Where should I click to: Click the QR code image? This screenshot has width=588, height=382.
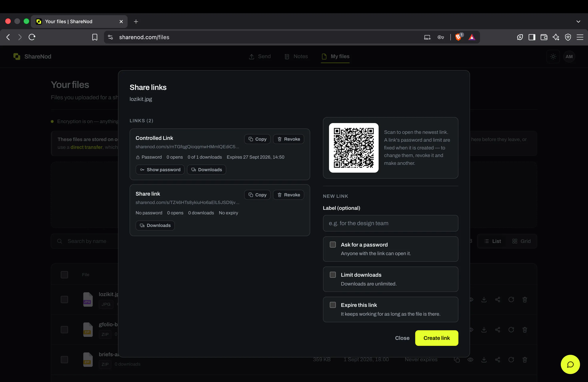coord(354,148)
